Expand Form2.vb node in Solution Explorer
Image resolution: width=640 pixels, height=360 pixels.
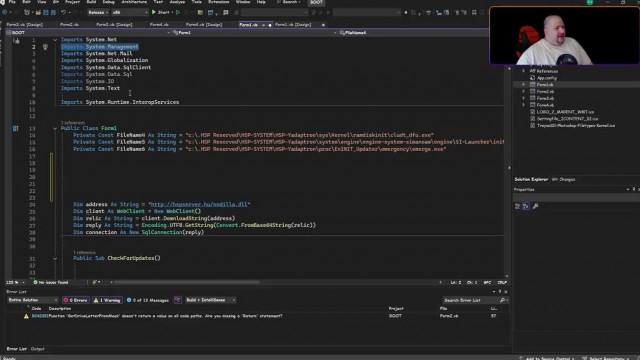(x=524, y=91)
